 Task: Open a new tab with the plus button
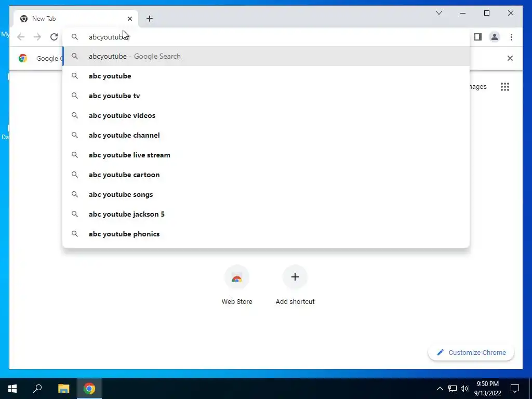point(150,19)
